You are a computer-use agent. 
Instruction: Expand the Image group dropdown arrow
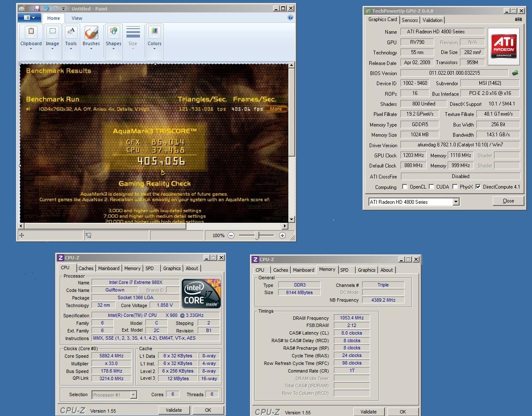[52, 49]
